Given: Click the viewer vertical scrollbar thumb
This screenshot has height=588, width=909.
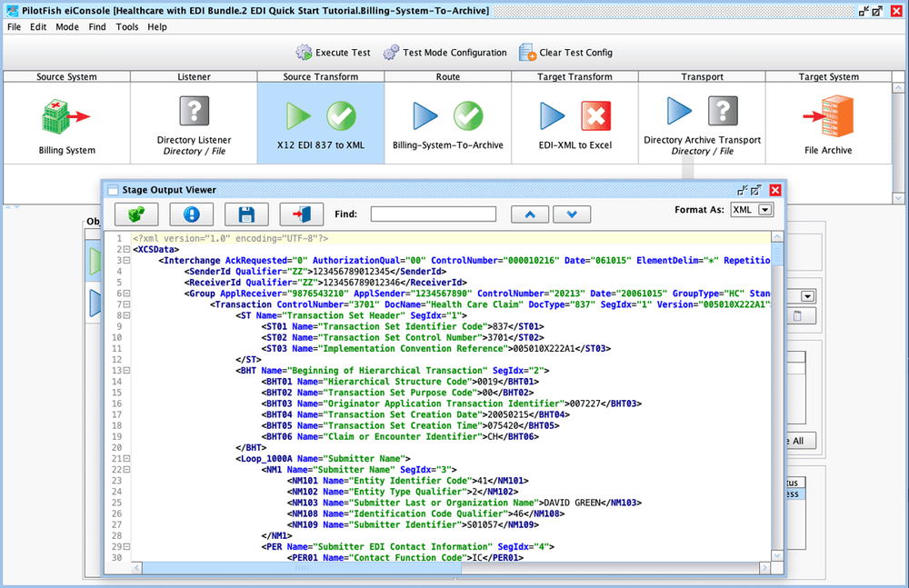Looking at the screenshot, I should [x=777, y=254].
